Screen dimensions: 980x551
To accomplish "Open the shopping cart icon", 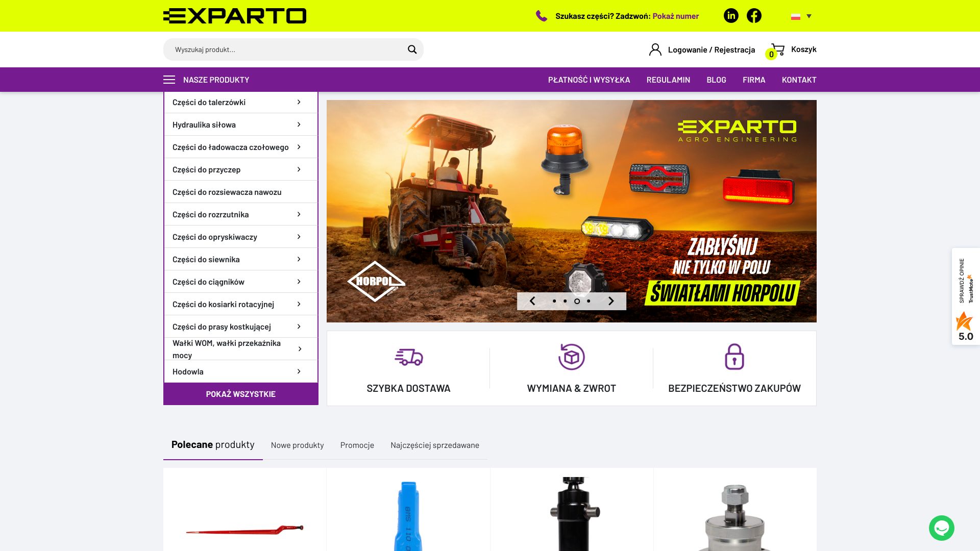I will point(777,49).
